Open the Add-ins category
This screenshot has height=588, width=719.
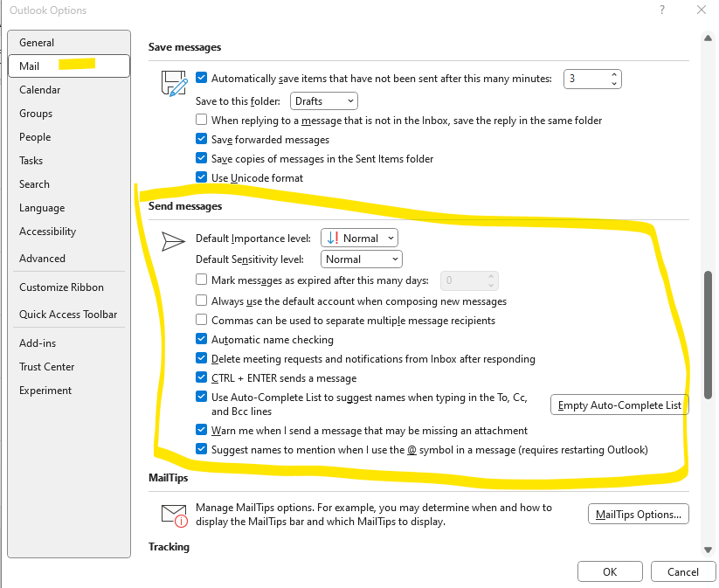(69, 343)
